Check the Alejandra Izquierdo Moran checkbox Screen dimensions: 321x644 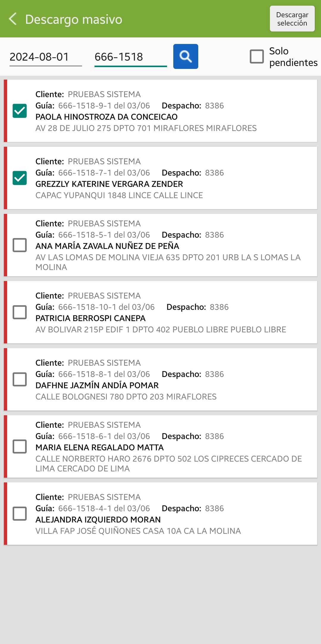click(x=20, y=514)
